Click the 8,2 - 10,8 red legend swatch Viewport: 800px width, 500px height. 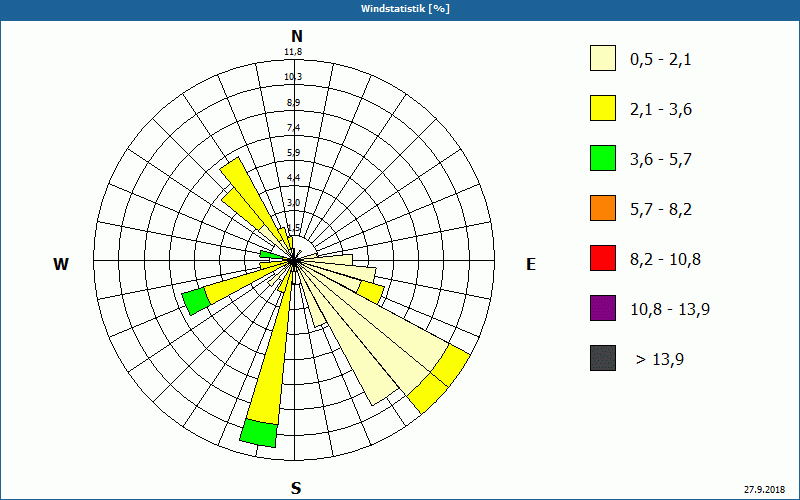coord(603,258)
